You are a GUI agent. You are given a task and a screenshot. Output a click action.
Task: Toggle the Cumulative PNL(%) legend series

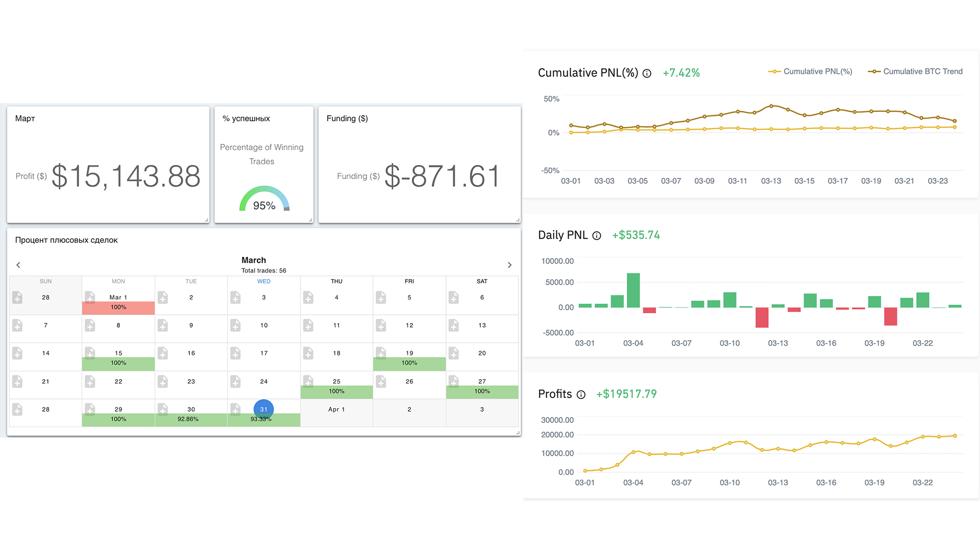point(810,71)
